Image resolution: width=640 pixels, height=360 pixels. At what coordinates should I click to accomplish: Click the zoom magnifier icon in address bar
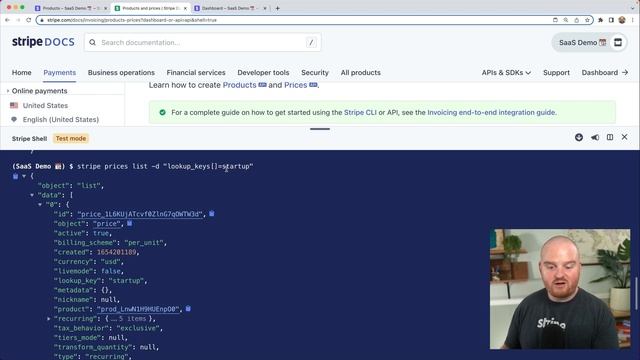coord(566,20)
